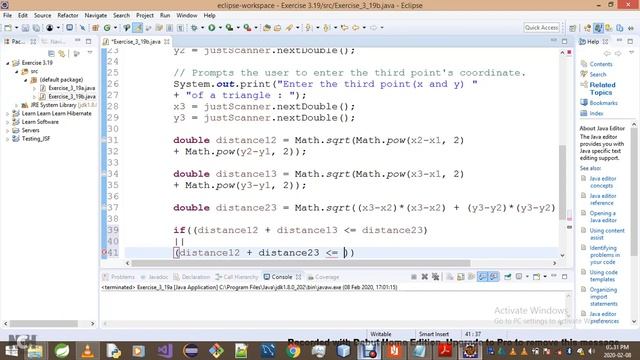Click the green Run button

coord(211,28)
